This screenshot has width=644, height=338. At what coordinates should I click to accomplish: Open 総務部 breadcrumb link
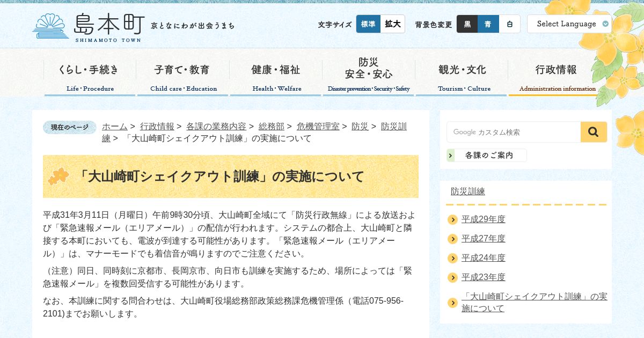tap(272, 127)
